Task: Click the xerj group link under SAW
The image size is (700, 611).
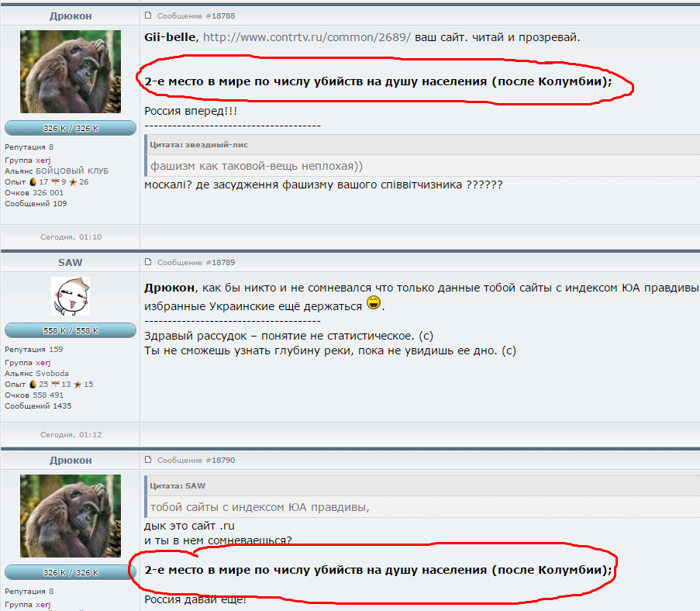Action: 43,363
